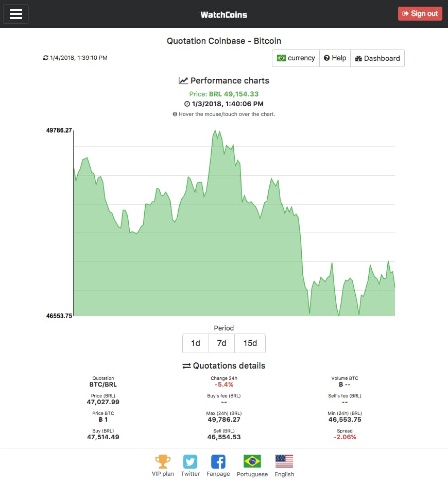Click the Sign out button
448x482 pixels.
[x=420, y=13]
